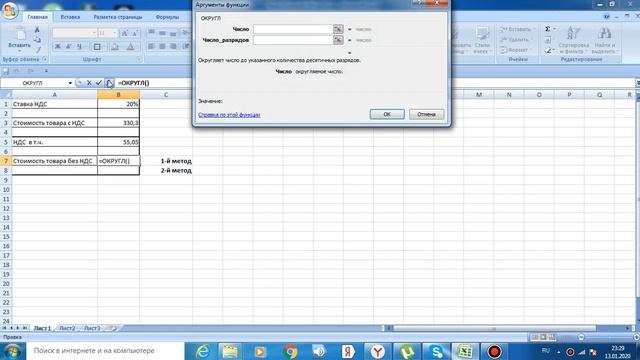
Task: Open the Windows Start button
Action: click(13, 351)
